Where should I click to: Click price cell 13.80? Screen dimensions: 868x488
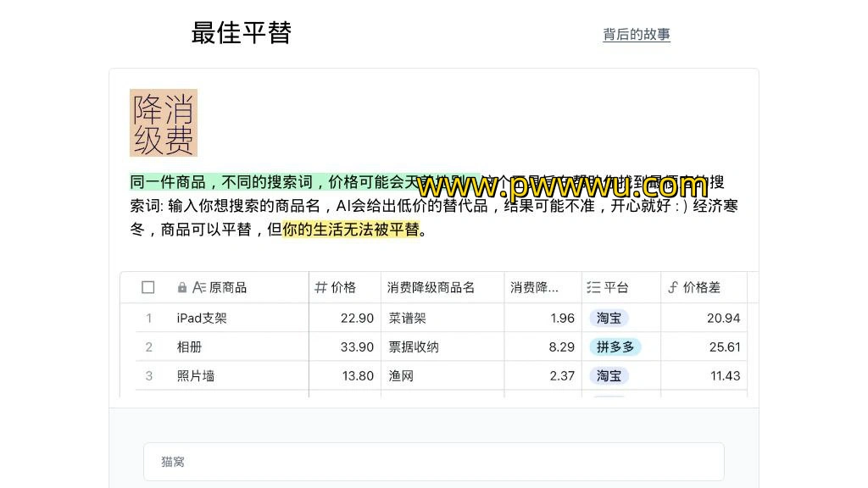pyautogui.click(x=345, y=375)
